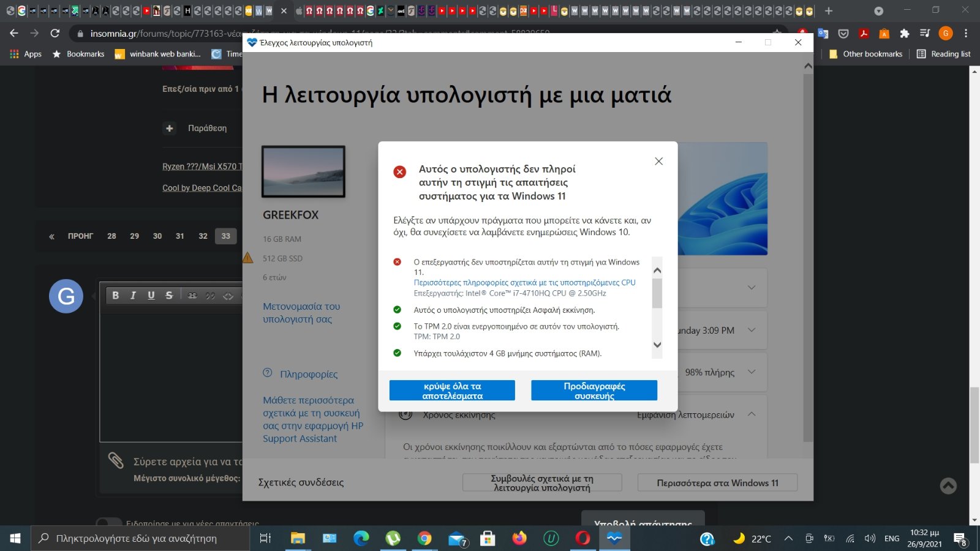This screenshot has width=980, height=551.
Task: Expand the top collapsed section chevron
Action: (x=752, y=287)
